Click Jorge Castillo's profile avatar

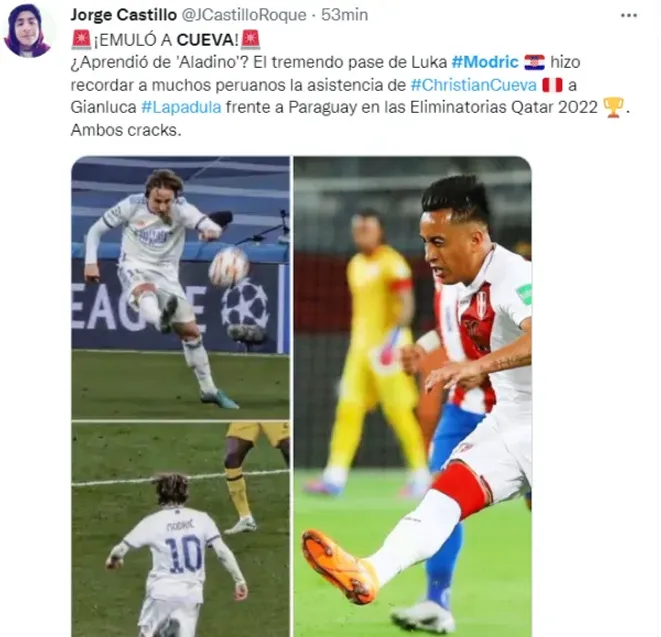27,30
